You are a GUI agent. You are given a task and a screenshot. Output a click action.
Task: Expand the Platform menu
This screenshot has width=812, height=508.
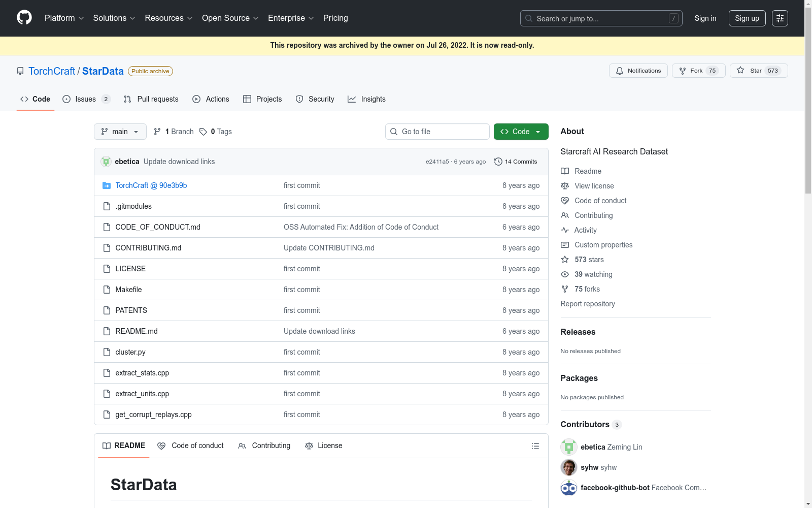click(64, 18)
